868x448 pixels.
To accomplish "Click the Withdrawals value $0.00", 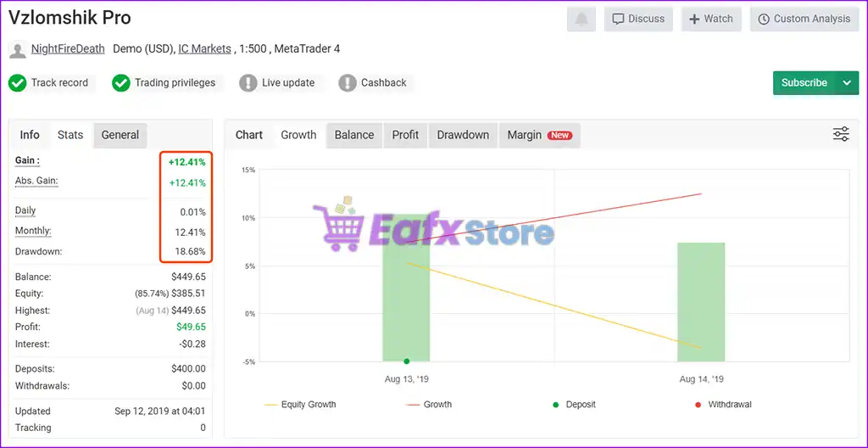I will pos(193,386).
